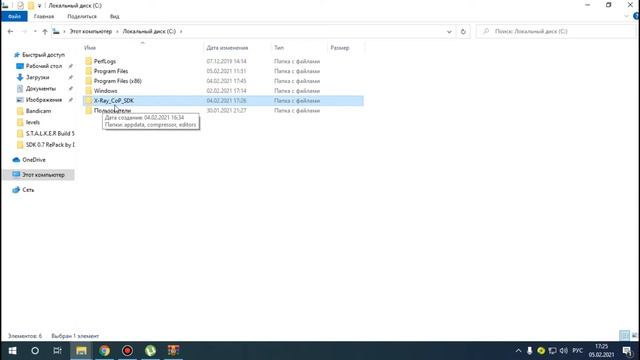Viewport: 640px width, 360px height.
Task: Click date cell 04.02.2021 17:26
Action: 226,100
